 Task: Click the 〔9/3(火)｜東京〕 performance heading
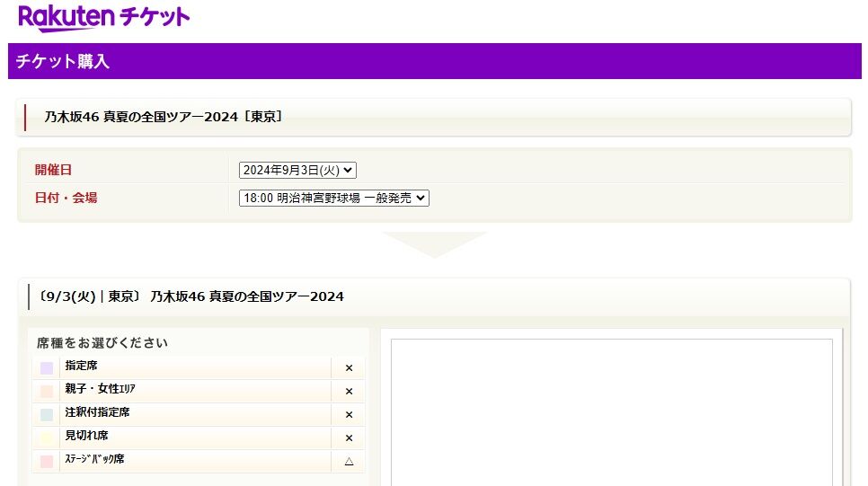(x=191, y=296)
